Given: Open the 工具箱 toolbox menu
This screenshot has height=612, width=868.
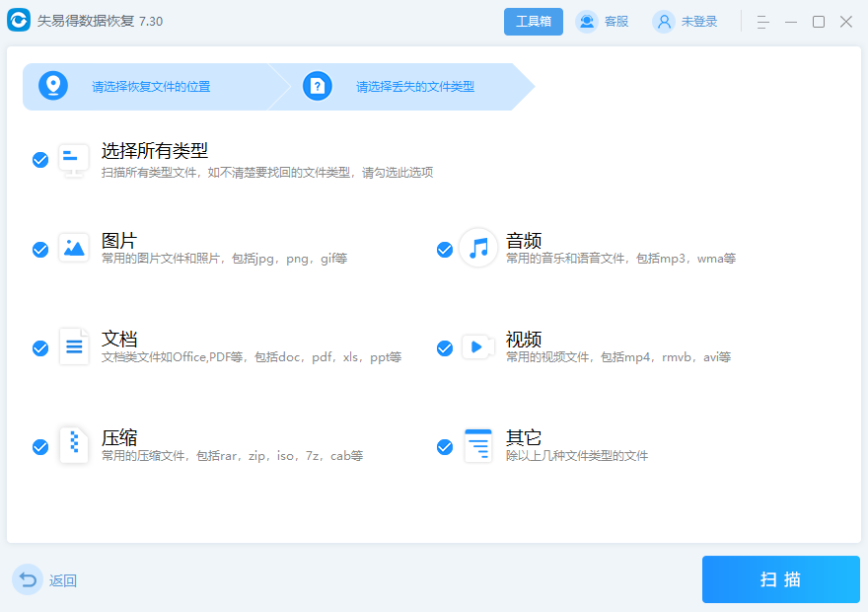Looking at the screenshot, I should pyautogui.click(x=533, y=21).
